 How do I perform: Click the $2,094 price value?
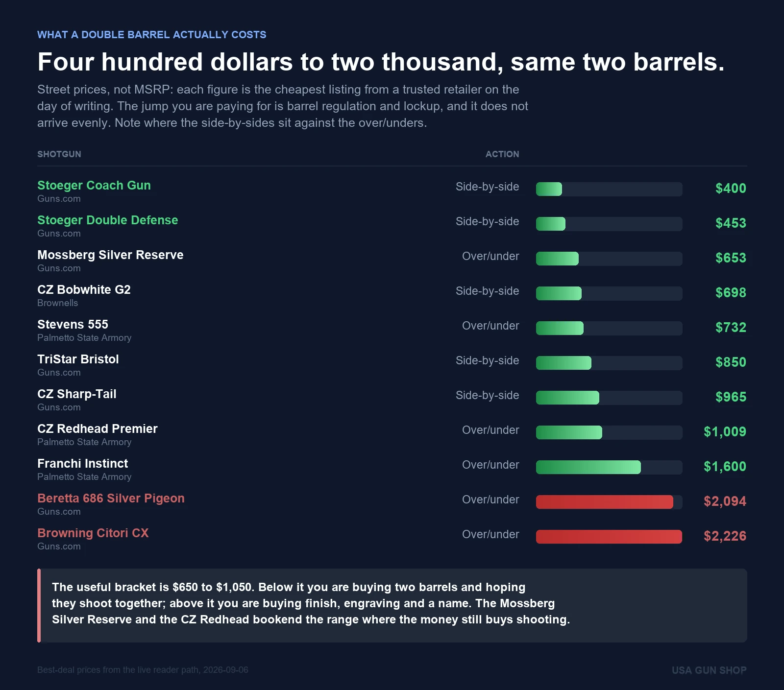coord(725,501)
